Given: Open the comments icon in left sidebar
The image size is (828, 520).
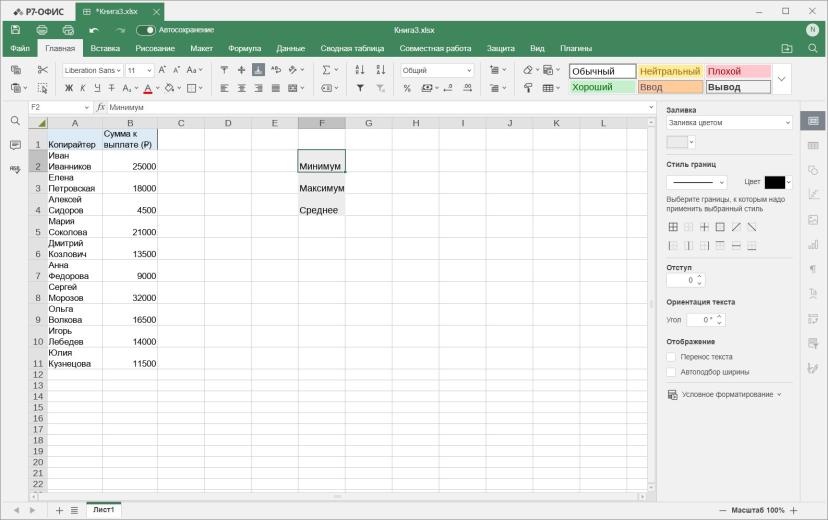Looking at the screenshot, I should pyautogui.click(x=15, y=145).
